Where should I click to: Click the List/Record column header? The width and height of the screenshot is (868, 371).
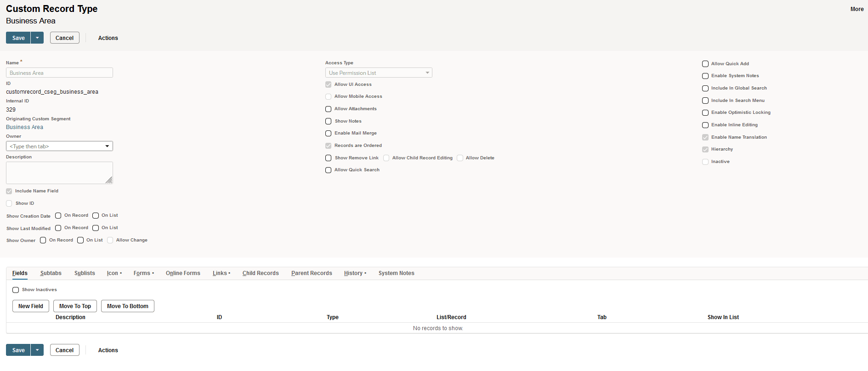pyautogui.click(x=451, y=317)
